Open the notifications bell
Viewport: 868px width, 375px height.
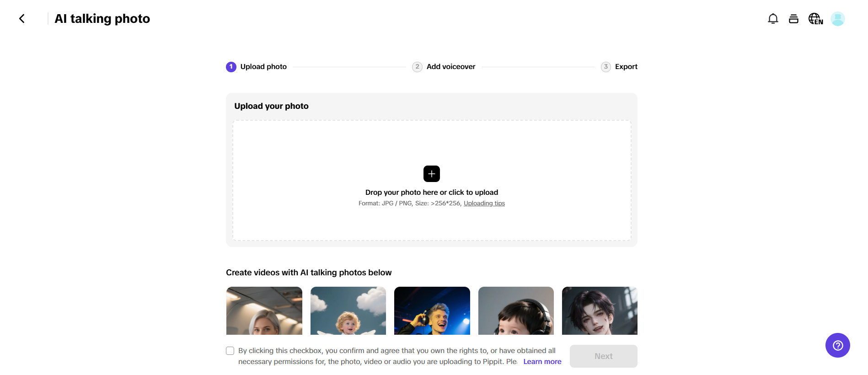tap(773, 19)
